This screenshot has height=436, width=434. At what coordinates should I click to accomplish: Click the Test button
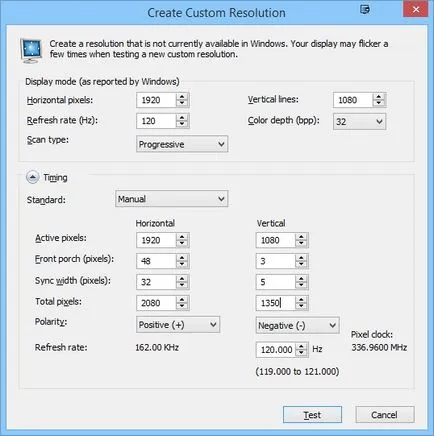tap(312, 415)
